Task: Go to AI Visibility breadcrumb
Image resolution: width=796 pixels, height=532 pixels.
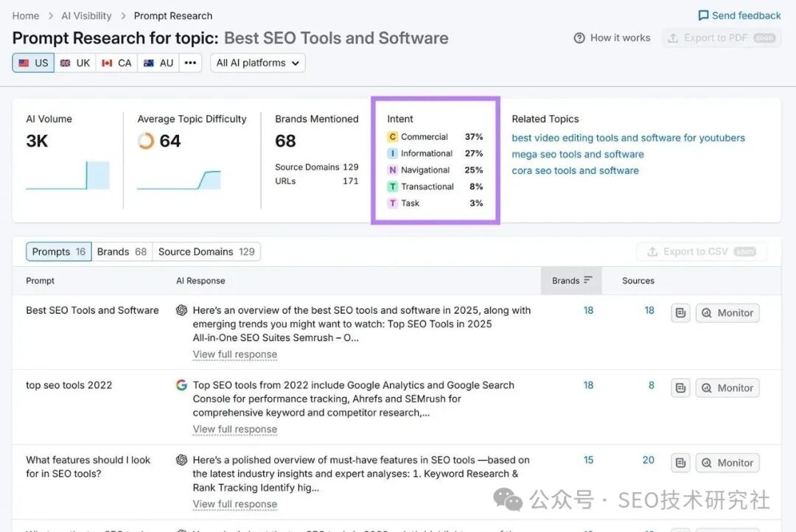Action: point(86,15)
